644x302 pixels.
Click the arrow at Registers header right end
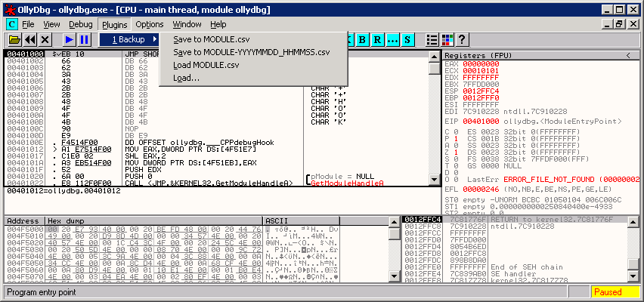tap(628, 55)
